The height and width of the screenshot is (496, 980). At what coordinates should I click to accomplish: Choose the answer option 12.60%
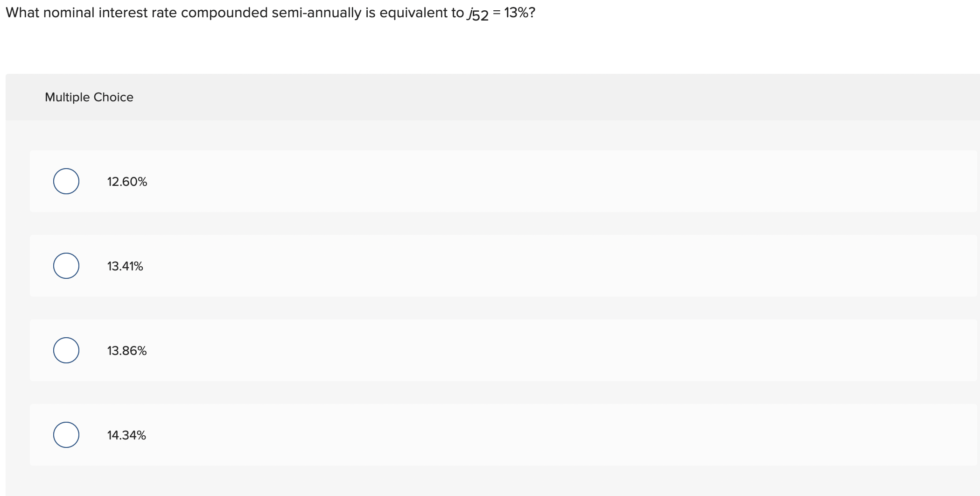[126, 181]
